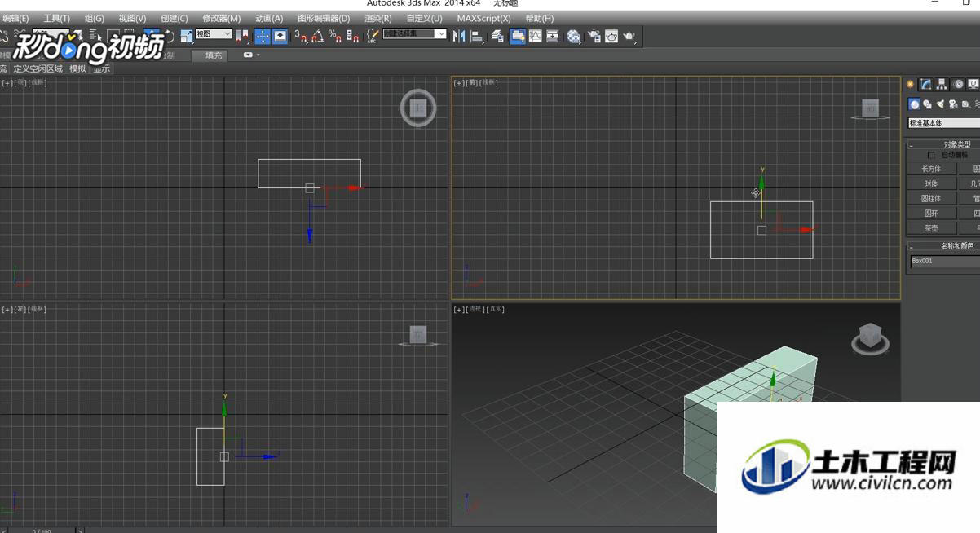Switch to the Modify command panel tab
The width and height of the screenshot is (980, 533).
[926, 84]
